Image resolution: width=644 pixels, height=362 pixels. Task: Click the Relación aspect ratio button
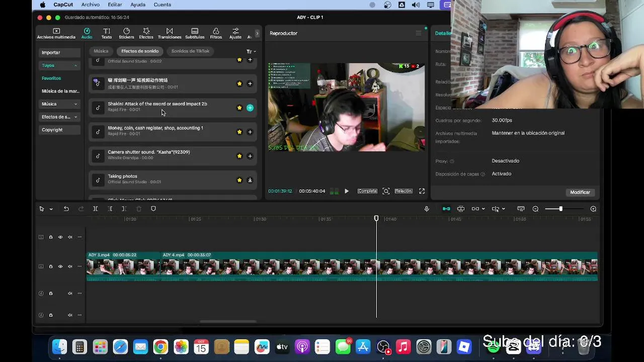pyautogui.click(x=404, y=191)
